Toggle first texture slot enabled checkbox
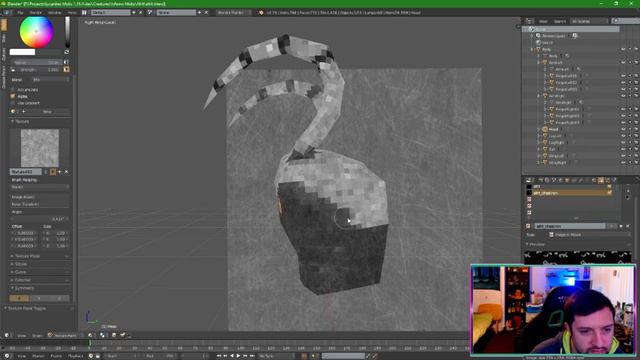 [609, 186]
